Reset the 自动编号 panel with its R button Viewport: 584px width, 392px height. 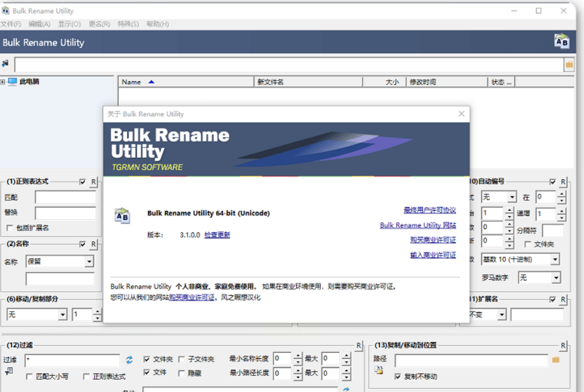tap(562, 182)
